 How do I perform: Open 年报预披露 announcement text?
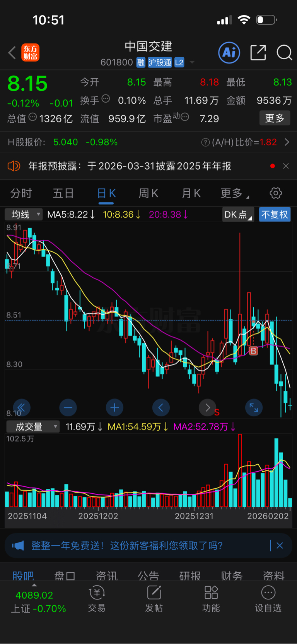click(130, 166)
